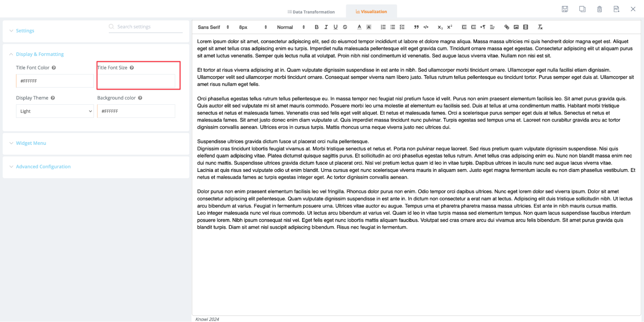Image resolution: width=644 pixels, height=322 pixels.
Task: Click the text color picker icon
Action: point(359,27)
